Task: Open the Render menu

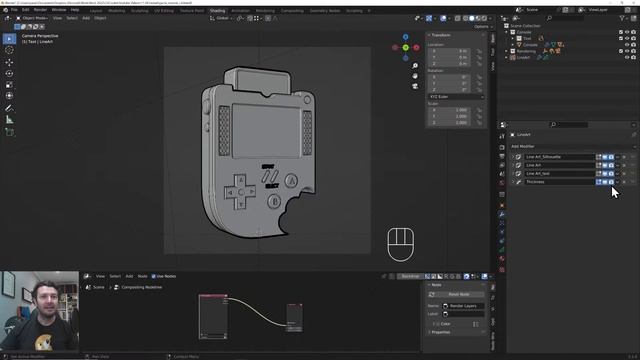Action: [x=40, y=10]
